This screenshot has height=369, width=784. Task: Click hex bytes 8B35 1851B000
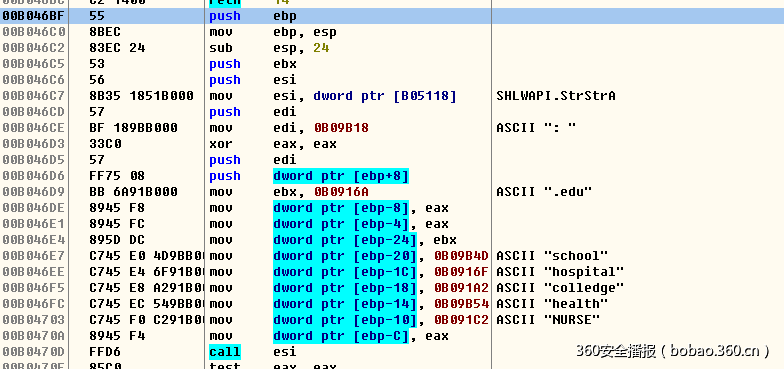pyautogui.click(x=142, y=96)
